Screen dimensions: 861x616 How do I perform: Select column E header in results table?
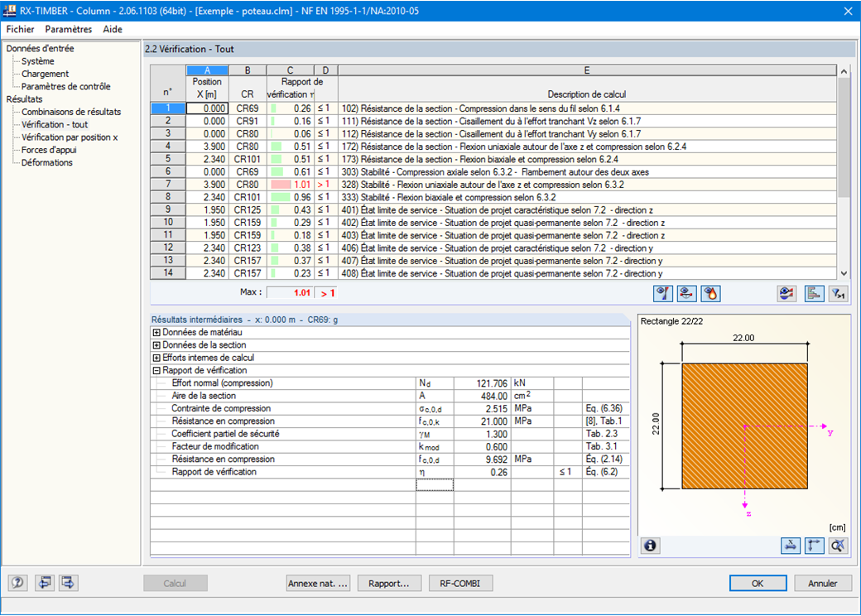587,70
